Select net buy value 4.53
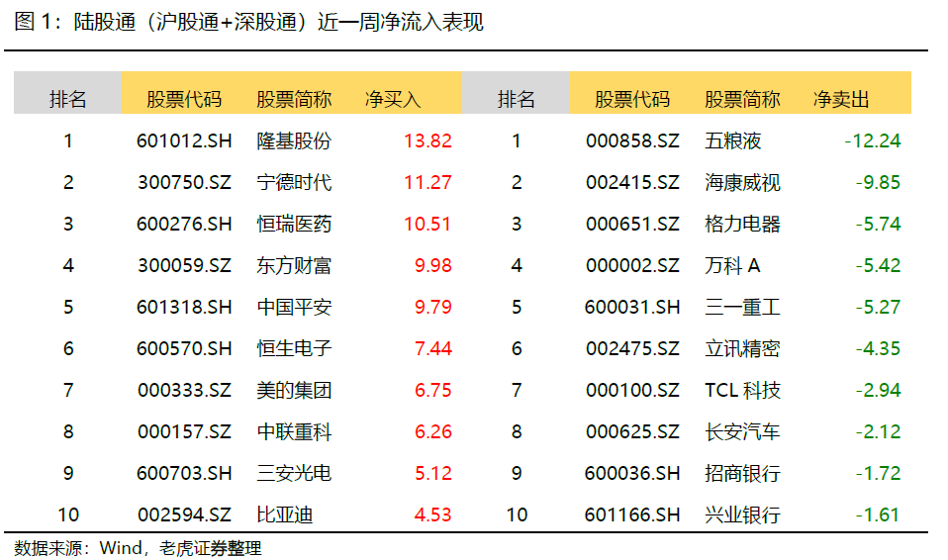 [x=432, y=514]
